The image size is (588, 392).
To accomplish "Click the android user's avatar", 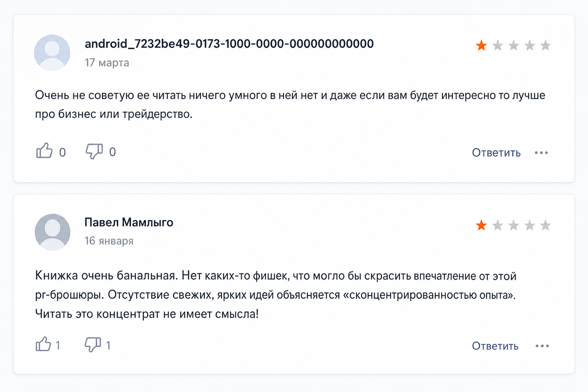I will 52,53.
